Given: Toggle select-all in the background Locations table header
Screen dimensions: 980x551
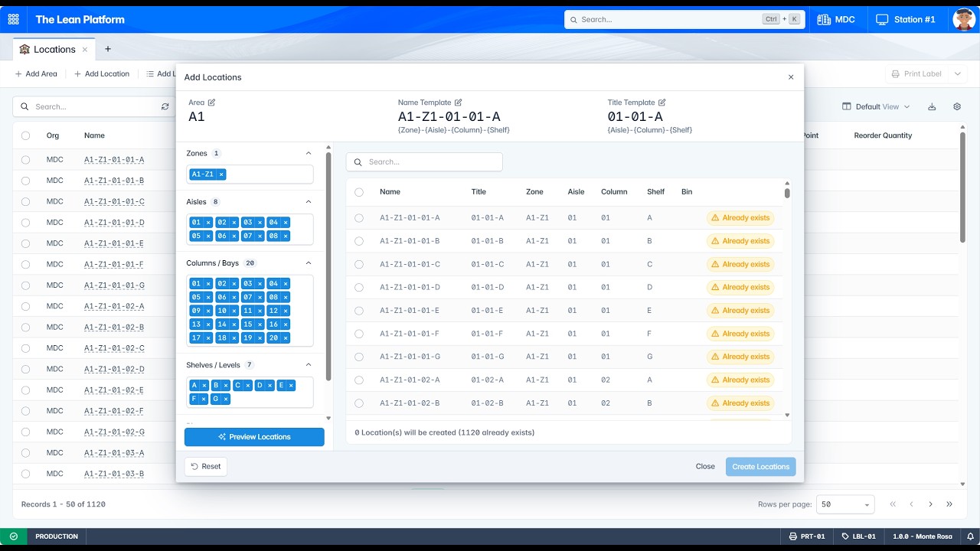Looking at the screenshot, I should pyautogui.click(x=25, y=135).
